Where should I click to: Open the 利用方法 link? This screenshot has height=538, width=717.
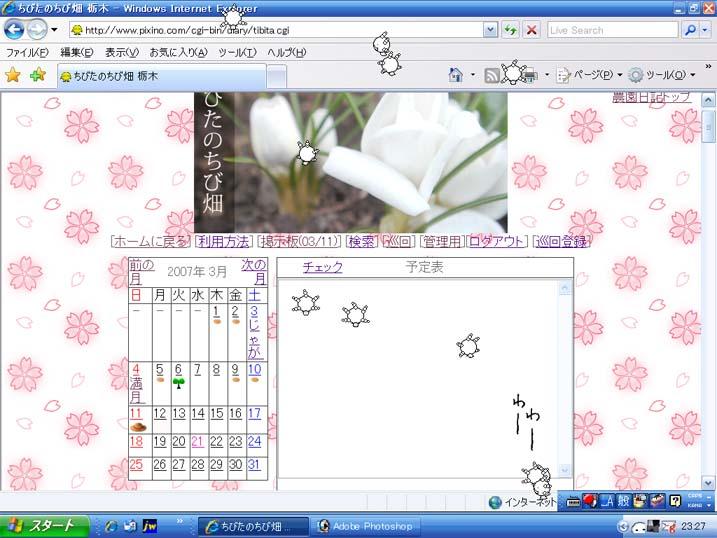click(224, 241)
